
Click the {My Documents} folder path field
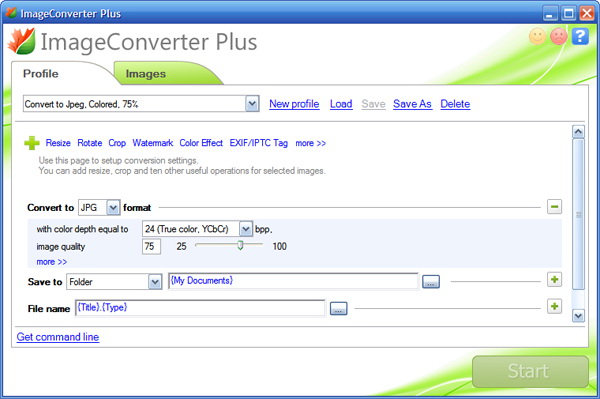[293, 281]
